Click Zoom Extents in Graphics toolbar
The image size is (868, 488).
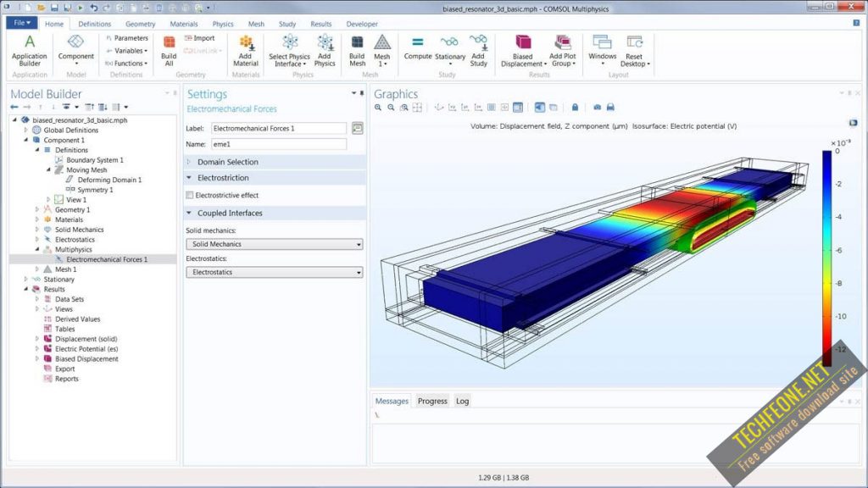click(417, 108)
